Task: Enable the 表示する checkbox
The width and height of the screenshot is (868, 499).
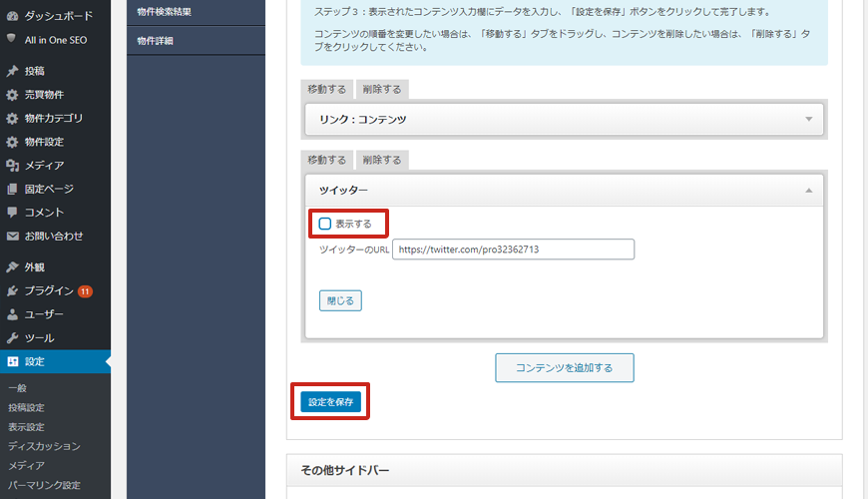Action: coord(325,225)
